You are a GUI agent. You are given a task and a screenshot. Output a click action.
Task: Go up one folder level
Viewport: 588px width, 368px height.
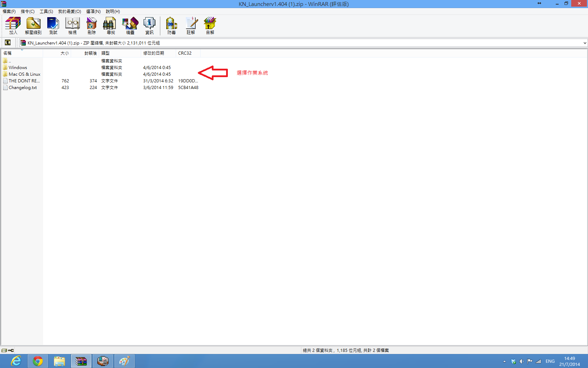[x=8, y=43]
